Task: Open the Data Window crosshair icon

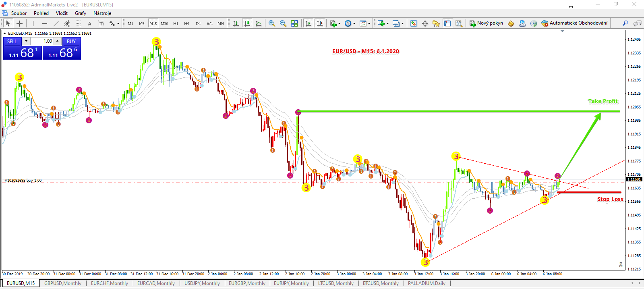Action: (425, 23)
